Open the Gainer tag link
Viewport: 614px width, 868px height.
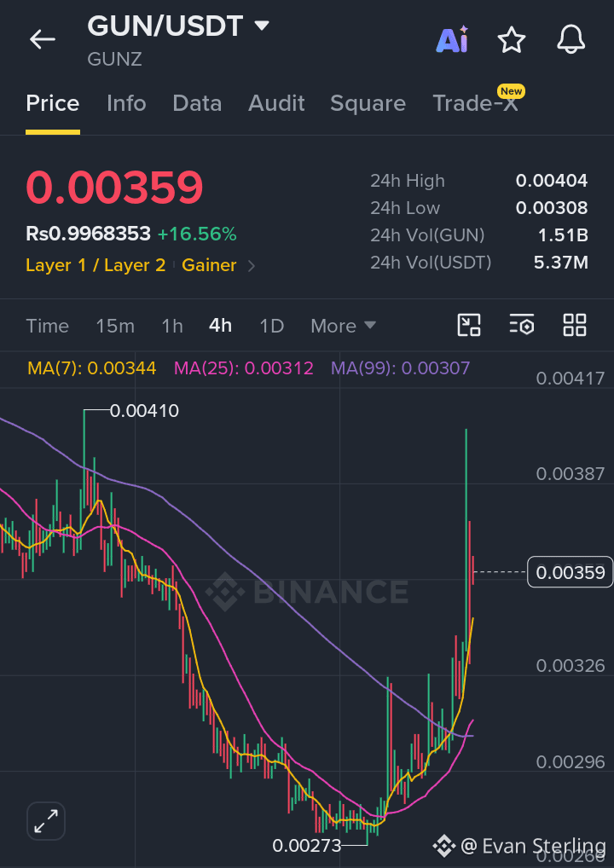coord(209,266)
